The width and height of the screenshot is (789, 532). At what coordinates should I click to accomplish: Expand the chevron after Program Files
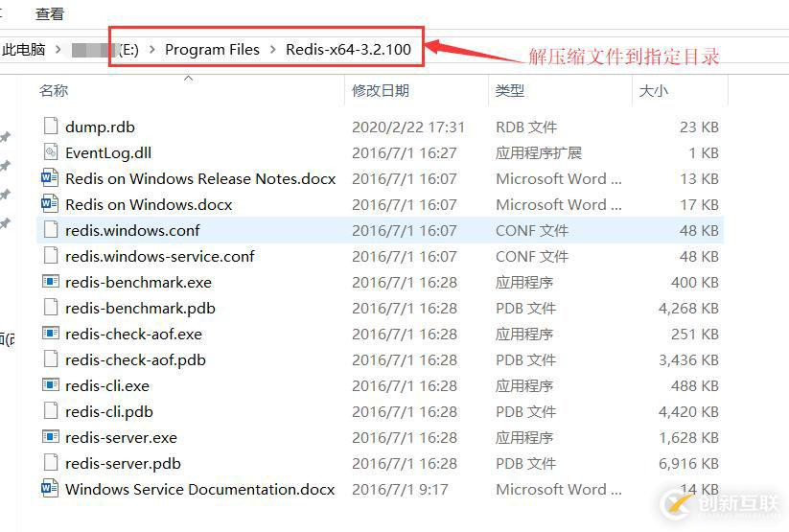pos(272,49)
